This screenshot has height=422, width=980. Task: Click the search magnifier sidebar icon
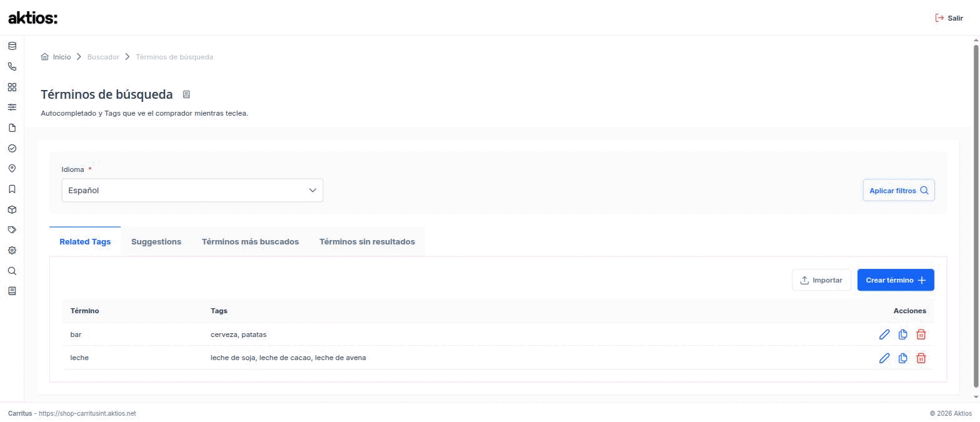click(x=12, y=271)
